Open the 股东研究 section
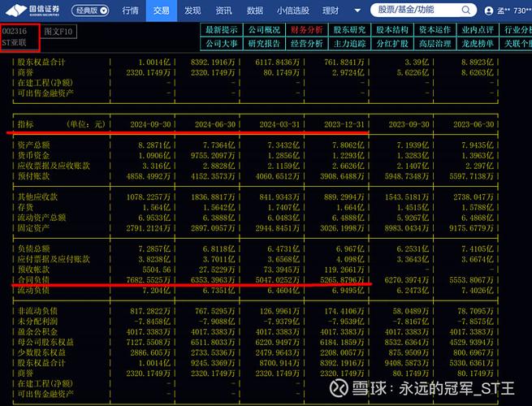The image size is (532, 406). 350,30
